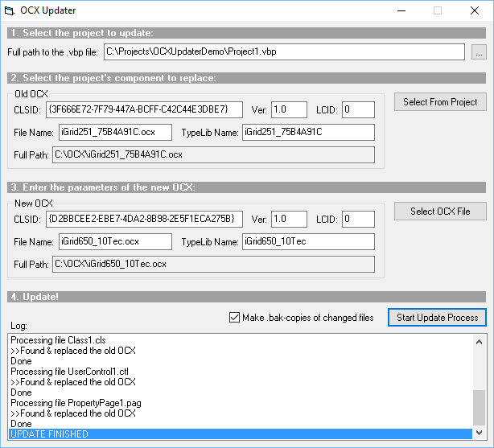The width and height of the screenshot is (494, 448).
Task: Close the OCX Updater window
Action: coord(475,10)
